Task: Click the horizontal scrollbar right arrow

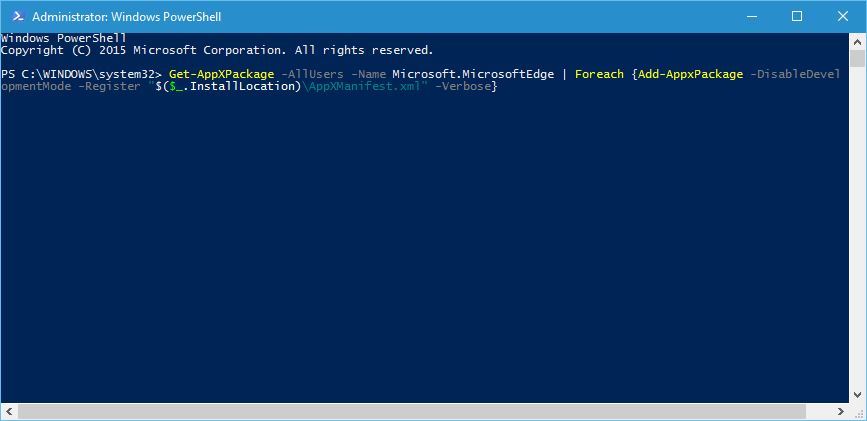Action: click(840, 412)
